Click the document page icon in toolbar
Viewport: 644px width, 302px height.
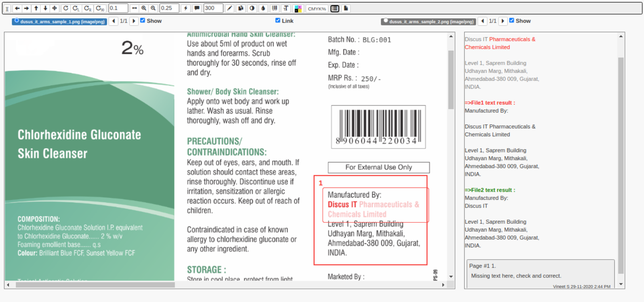[346, 8]
